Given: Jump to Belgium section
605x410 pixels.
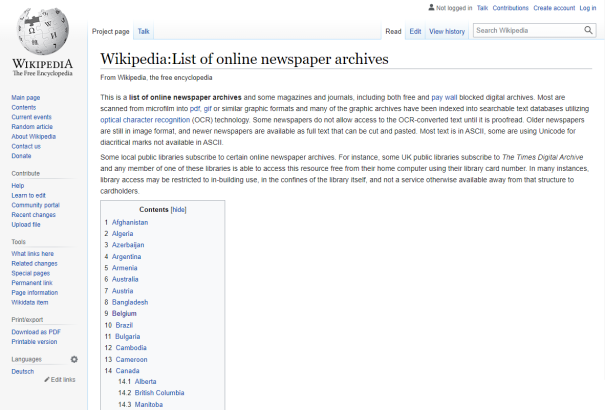Looking at the screenshot, I should click(x=124, y=314).
